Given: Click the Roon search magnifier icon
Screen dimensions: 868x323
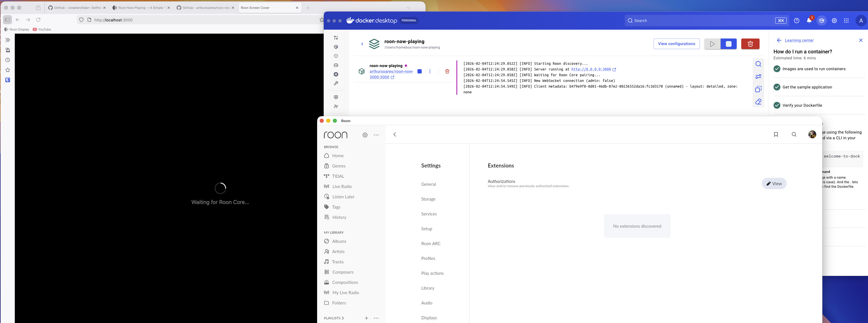Looking at the screenshot, I should (x=794, y=134).
